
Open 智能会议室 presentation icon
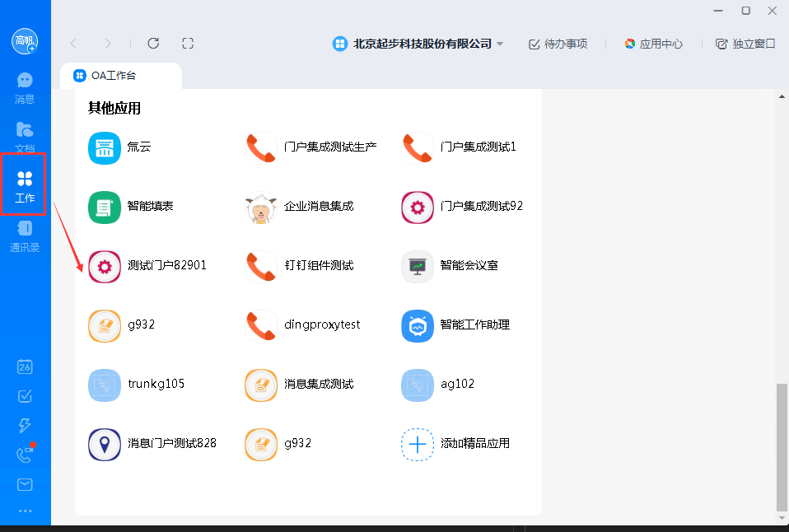tap(417, 267)
